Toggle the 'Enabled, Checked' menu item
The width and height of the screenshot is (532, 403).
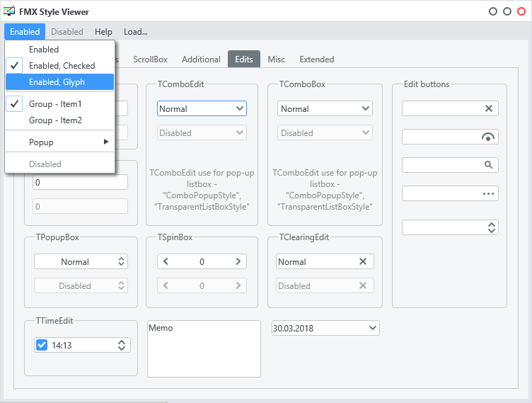click(59, 66)
